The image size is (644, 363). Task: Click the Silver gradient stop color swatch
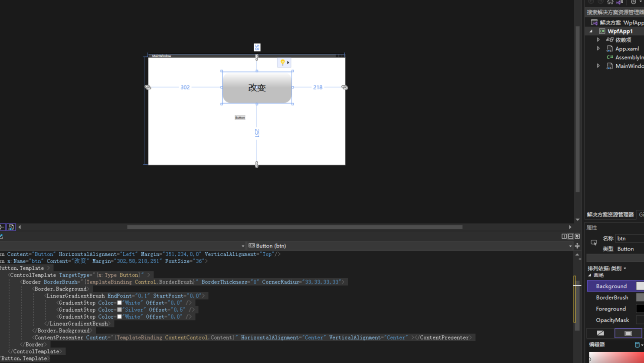pos(119,310)
